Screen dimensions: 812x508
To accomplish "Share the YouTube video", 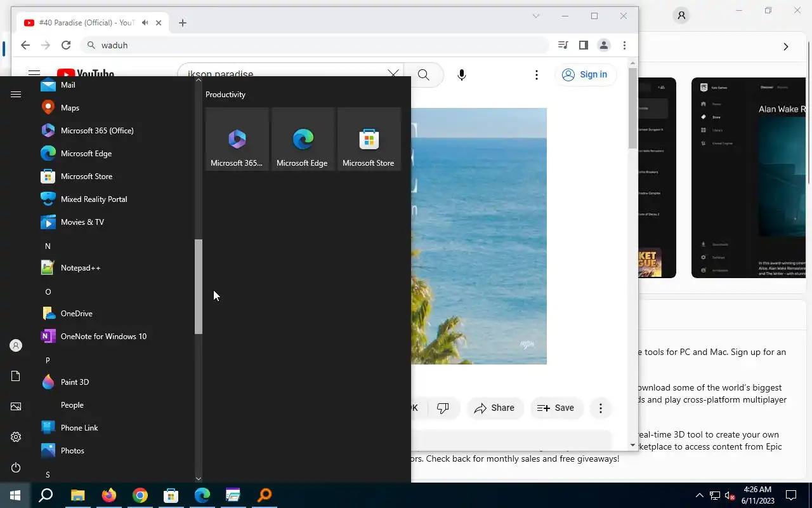I will 495,408.
